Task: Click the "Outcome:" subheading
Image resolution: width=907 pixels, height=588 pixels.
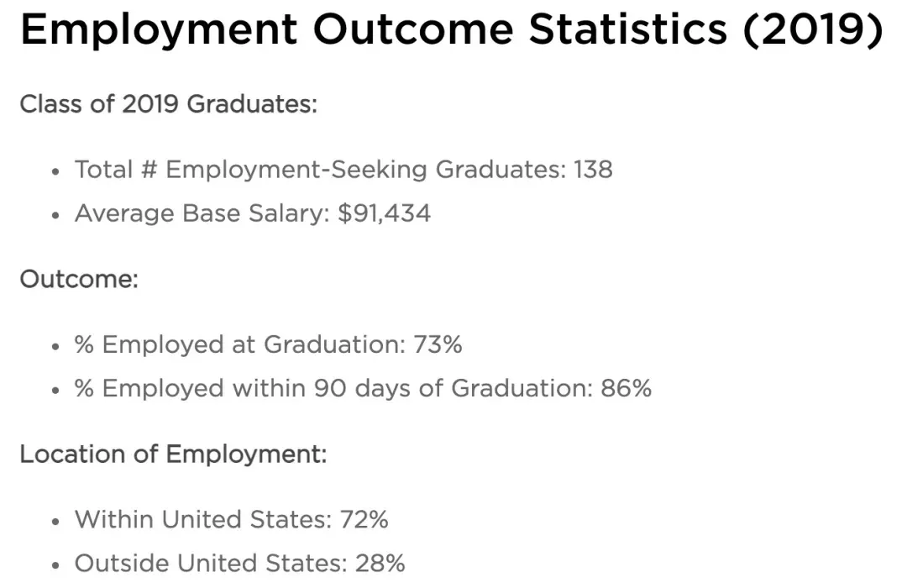Action: [x=78, y=279]
